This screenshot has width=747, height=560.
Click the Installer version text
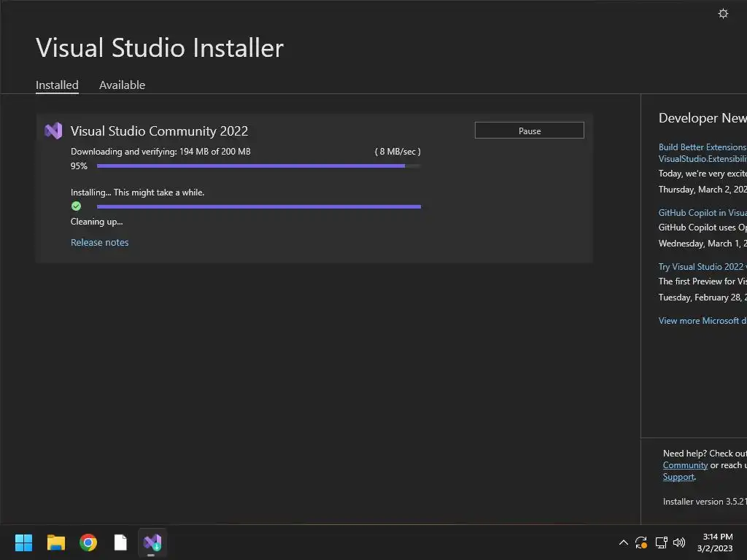tap(705, 502)
